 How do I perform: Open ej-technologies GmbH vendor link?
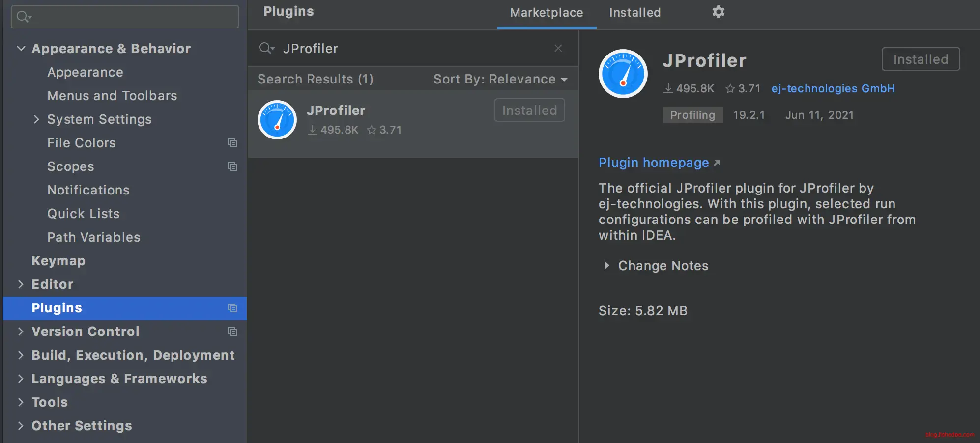pyautogui.click(x=833, y=88)
